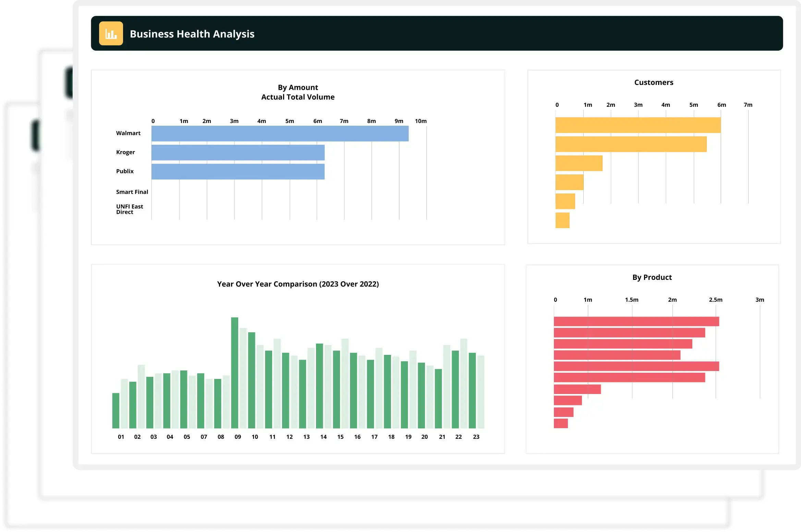Select the third yellow Customers bar
The image size is (801, 532).
(x=579, y=163)
